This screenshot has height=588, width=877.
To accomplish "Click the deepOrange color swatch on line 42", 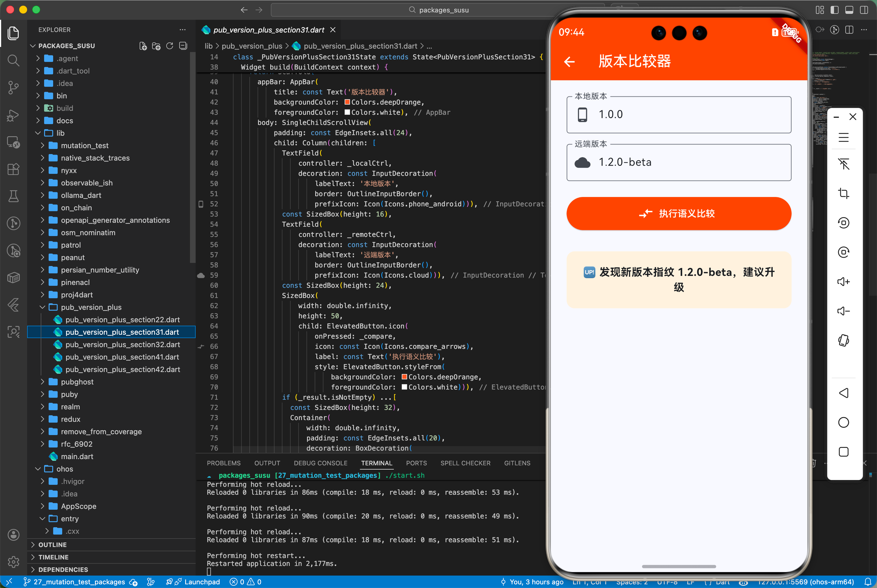I will click(x=347, y=102).
